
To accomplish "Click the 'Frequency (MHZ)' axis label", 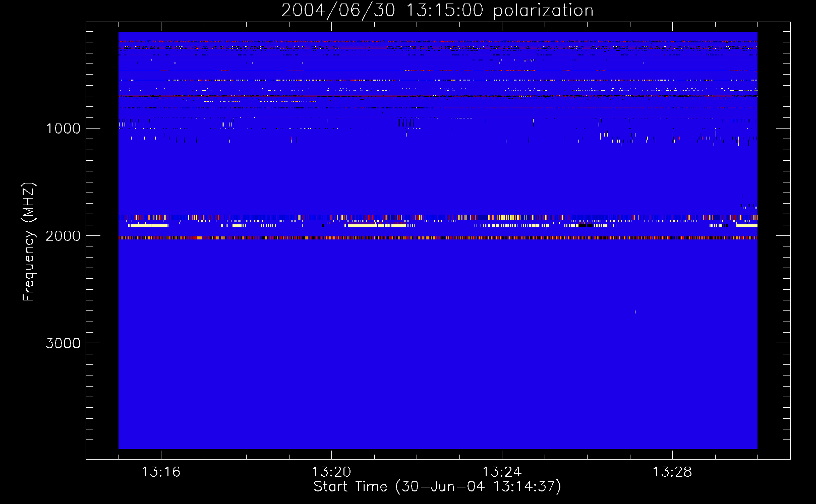I will tap(29, 241).
